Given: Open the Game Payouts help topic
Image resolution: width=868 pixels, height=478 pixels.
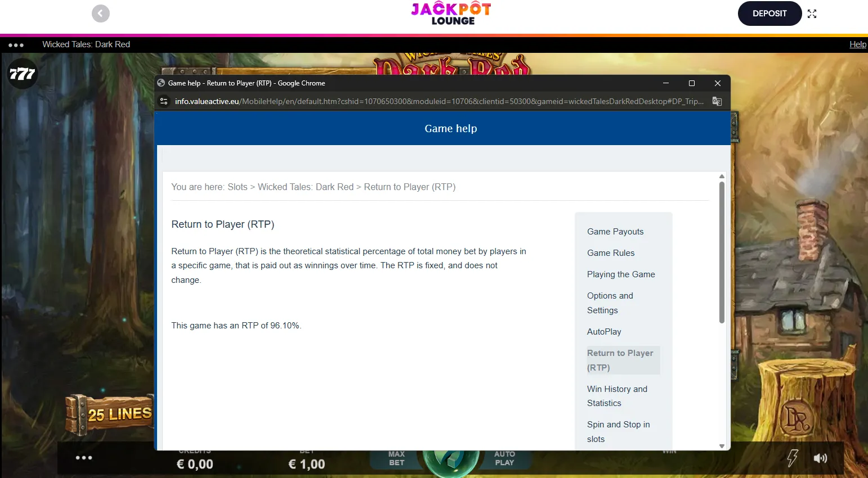Looking at the screenshot, I should tap(615, 232).
